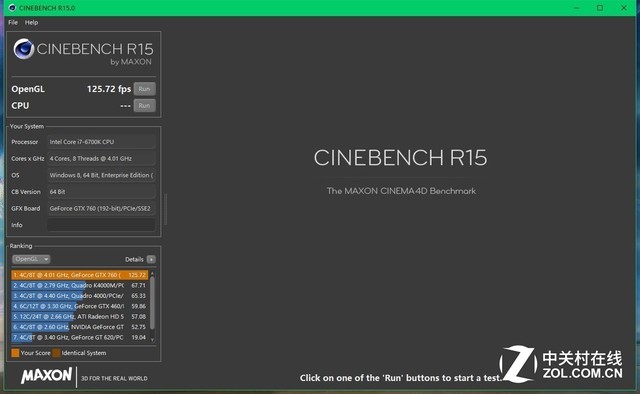Click the left panel collapse handle
This screenshot has width=640, height=394.
coord(165,209)
